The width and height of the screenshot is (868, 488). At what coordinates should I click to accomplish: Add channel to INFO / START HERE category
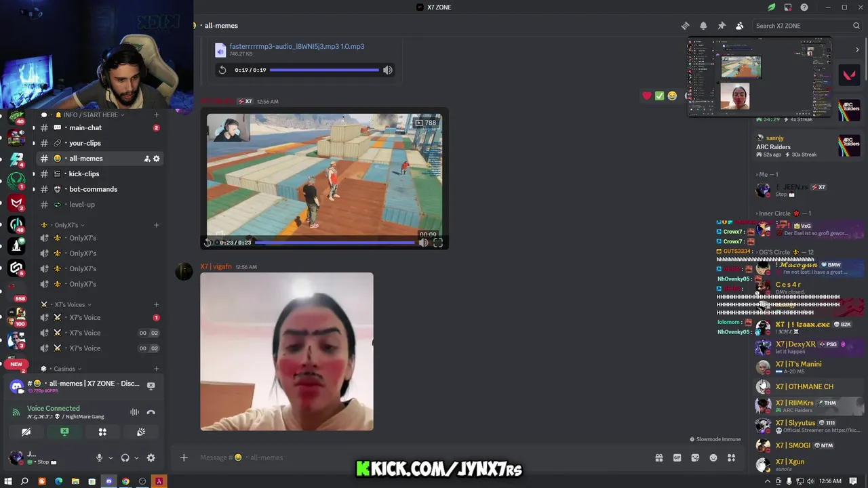pos(157,115)
